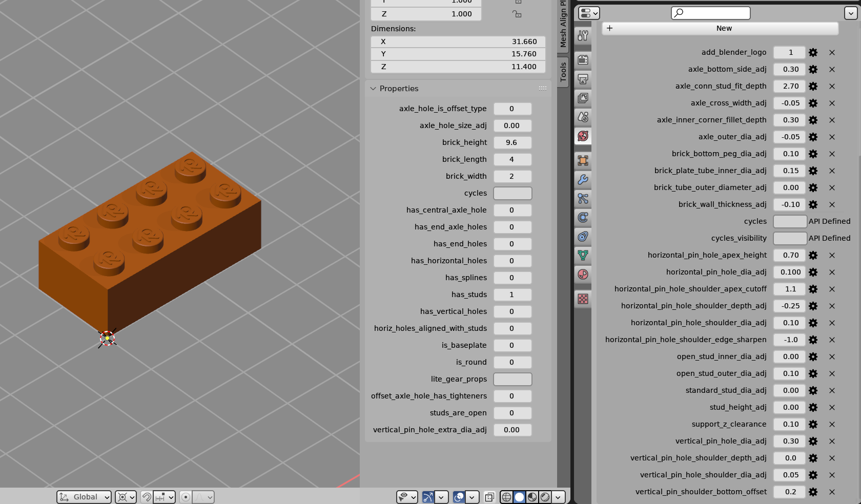This screenshot has height=504, width=861.
Task: Click gear icon for stud_height_adj
Action: coord(813,407)
